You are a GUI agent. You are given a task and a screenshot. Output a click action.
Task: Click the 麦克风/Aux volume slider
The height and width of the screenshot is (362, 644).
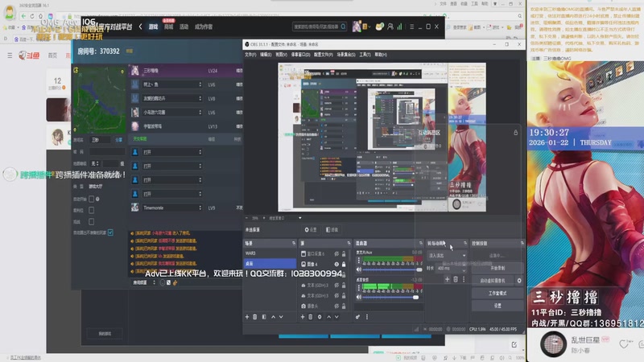point(390,269)
